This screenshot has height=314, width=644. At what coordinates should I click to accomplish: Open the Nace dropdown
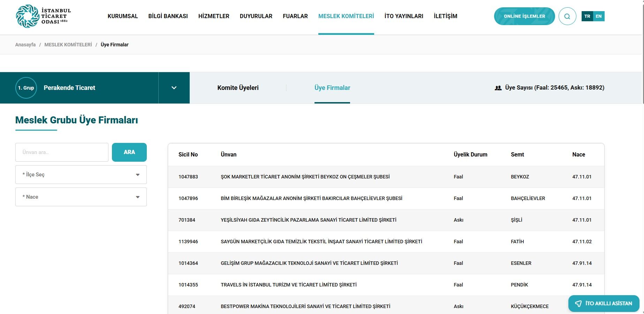pos(81,197)
